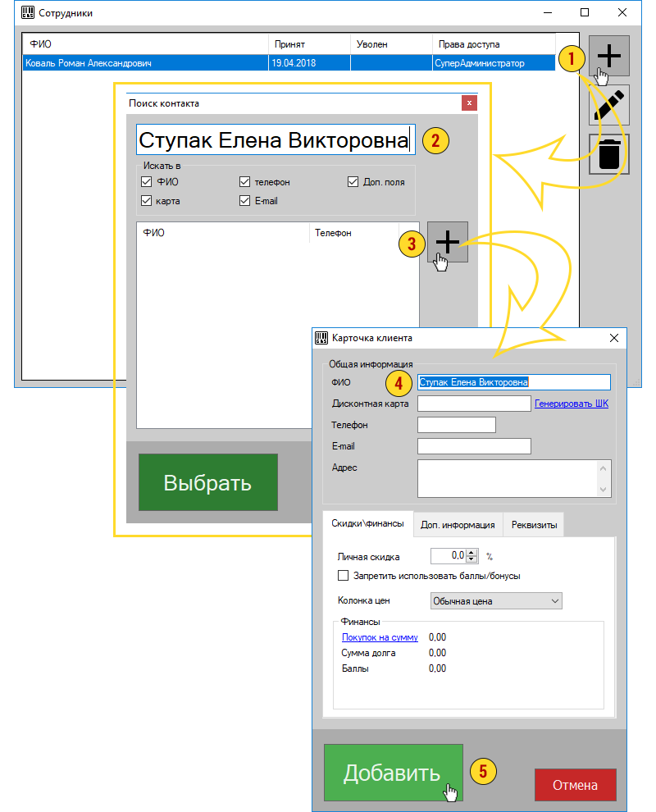Image resolution: width=656 pixels, height=812 pixels.
Task: Click the ФИО field in client card
Action: tap(514, 382)
